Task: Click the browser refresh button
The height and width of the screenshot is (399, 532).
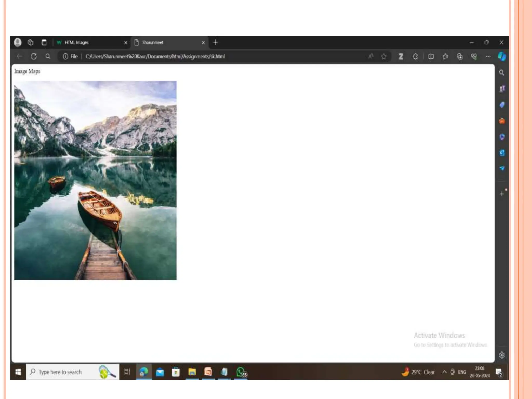Action: coord(34,56)
